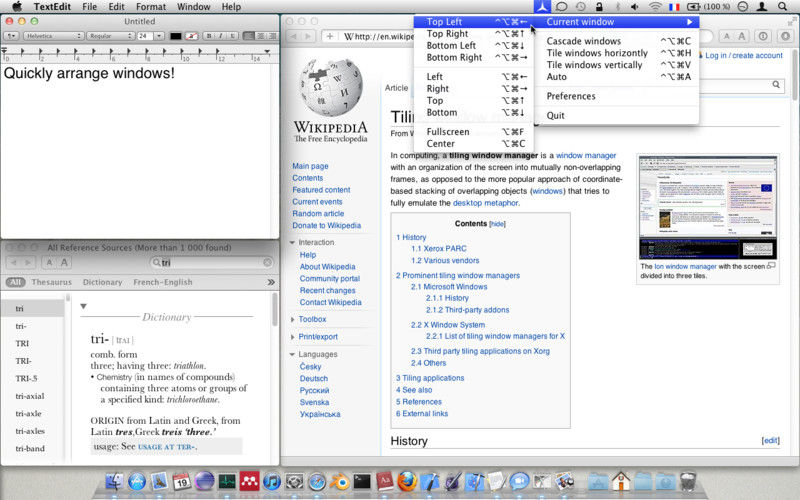Switch to French-English tab in Dictionary
The image size is (800, 500).
(x=163, y=282)
